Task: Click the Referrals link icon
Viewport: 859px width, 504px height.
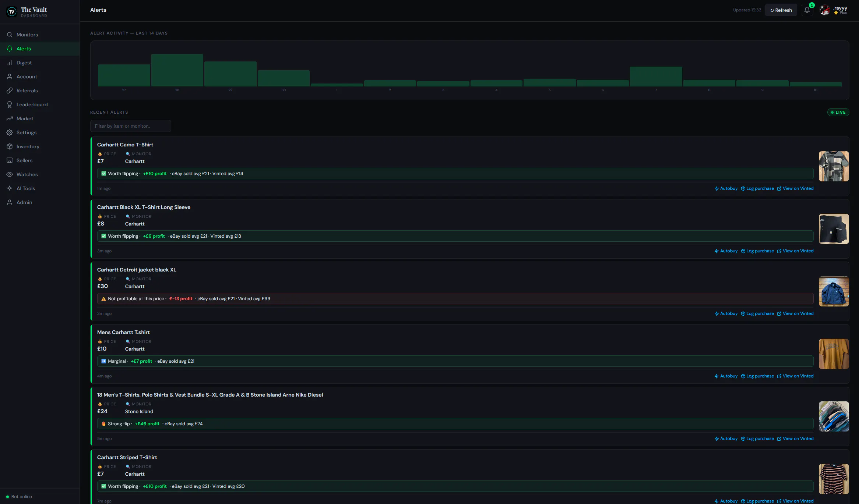Action: pyautogui.click(x=10, y=90)
